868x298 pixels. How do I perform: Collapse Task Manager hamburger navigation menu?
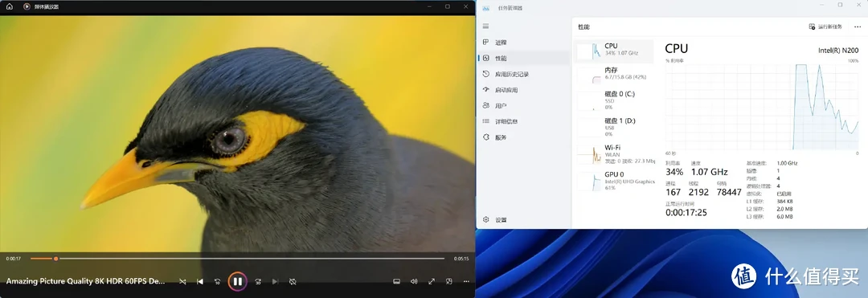click(x=485, y=26)
